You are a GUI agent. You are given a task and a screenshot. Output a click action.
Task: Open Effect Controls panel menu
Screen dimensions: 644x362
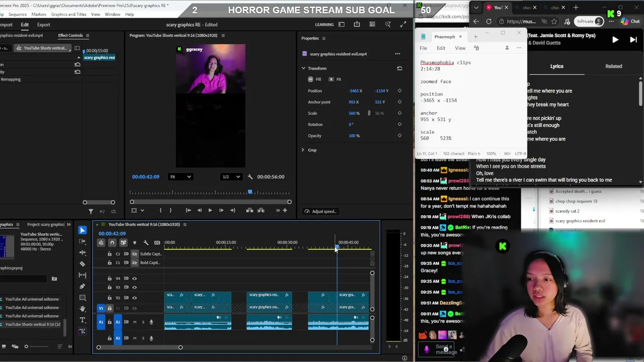(87, 35)
